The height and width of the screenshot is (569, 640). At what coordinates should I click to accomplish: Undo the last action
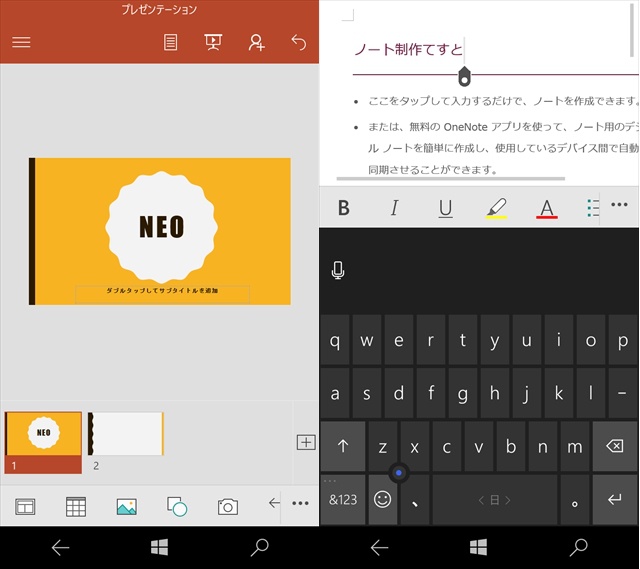(298, 42)
